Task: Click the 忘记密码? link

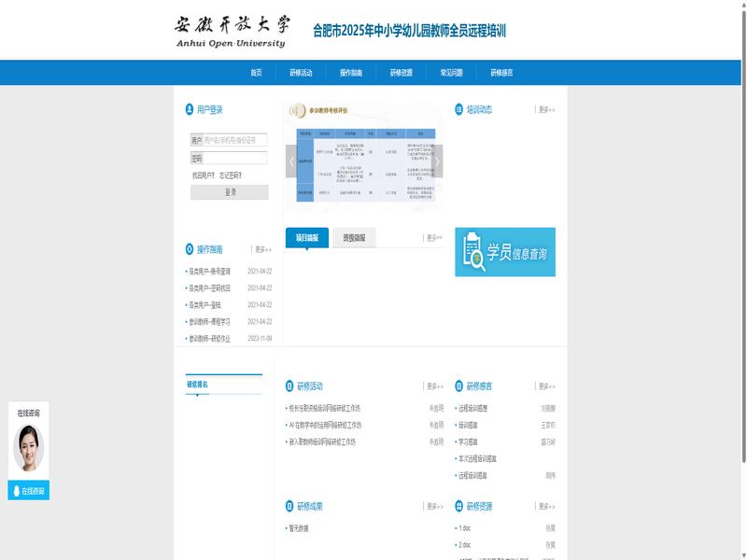Action: tap(231, 175)
